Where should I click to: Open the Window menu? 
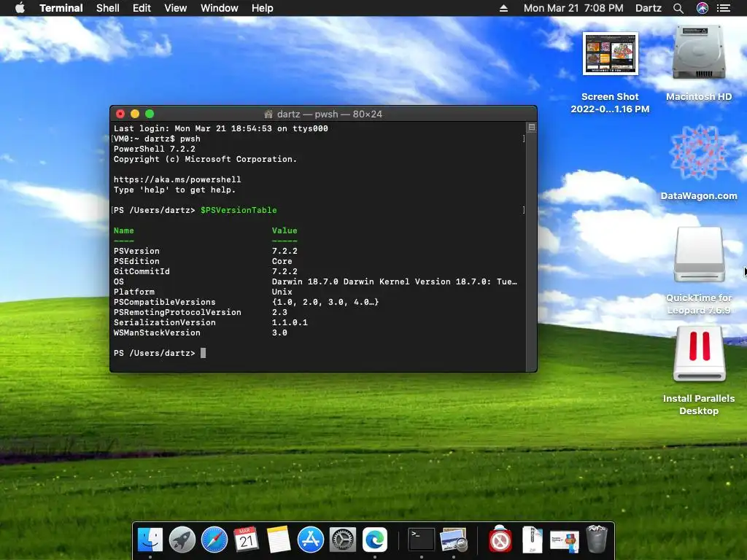tap(219, 8)
